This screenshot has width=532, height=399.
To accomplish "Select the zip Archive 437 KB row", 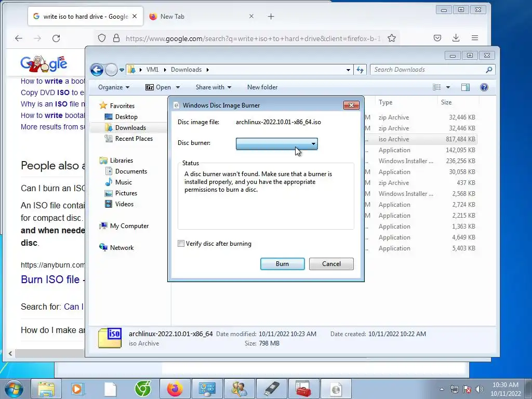I will pyautogui.click(x=421, y=182).
